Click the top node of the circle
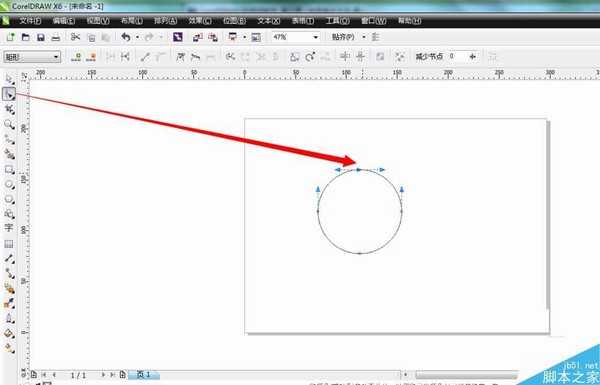The image size is (600, 385). tap(359, 170)
